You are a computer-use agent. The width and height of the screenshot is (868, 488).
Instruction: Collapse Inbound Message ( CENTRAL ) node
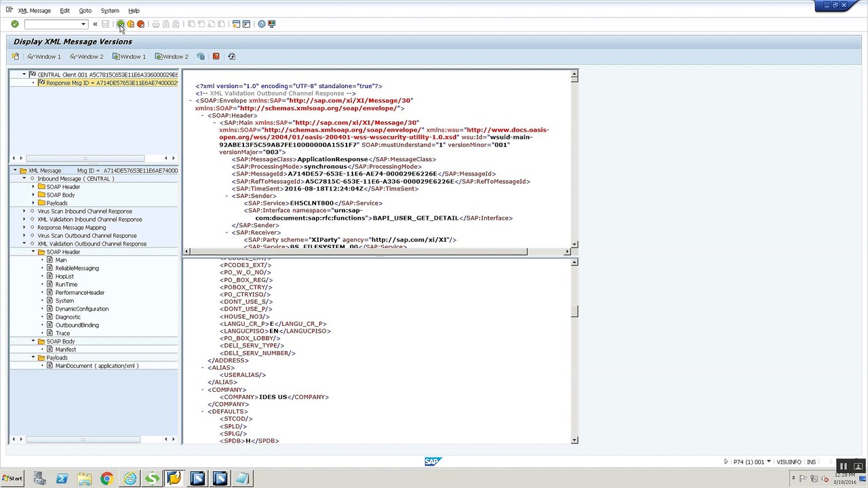tap(24, 179)
